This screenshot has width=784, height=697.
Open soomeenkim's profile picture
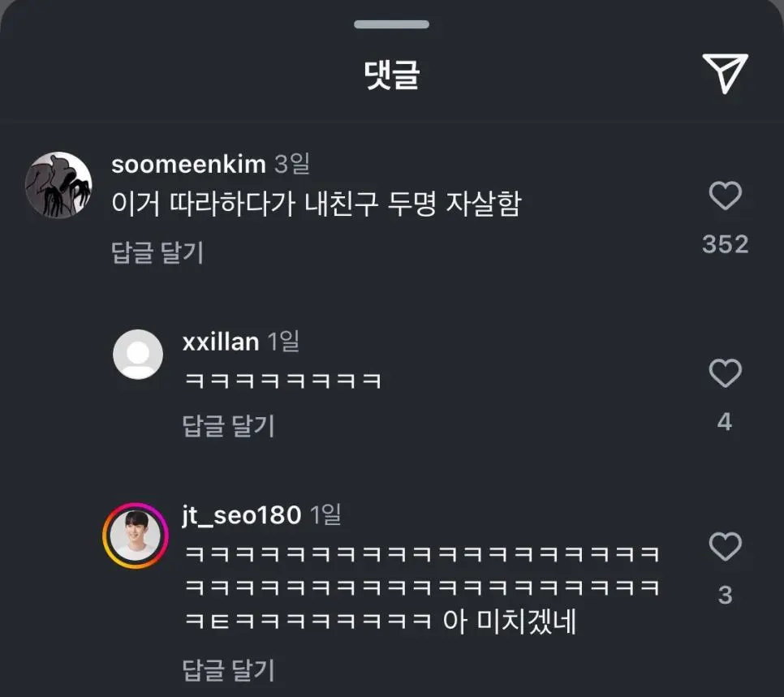[58, 185]
